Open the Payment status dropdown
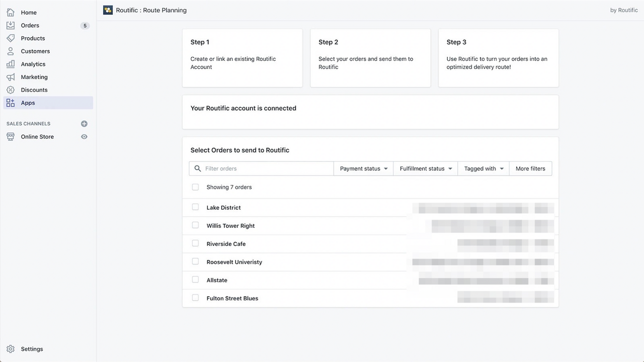Screen dimensions: 644x362 click(x=364, y=168)
